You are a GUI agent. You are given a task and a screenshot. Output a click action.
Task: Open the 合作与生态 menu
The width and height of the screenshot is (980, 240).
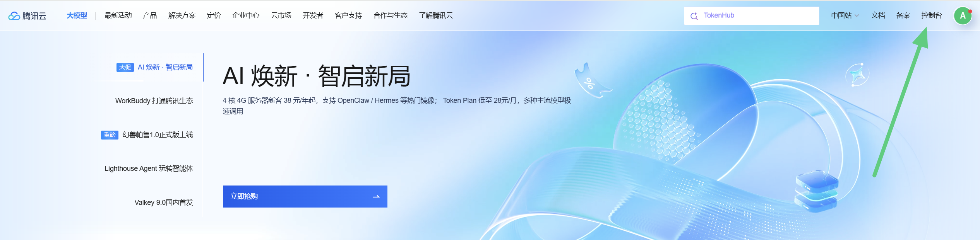[391, 15]
